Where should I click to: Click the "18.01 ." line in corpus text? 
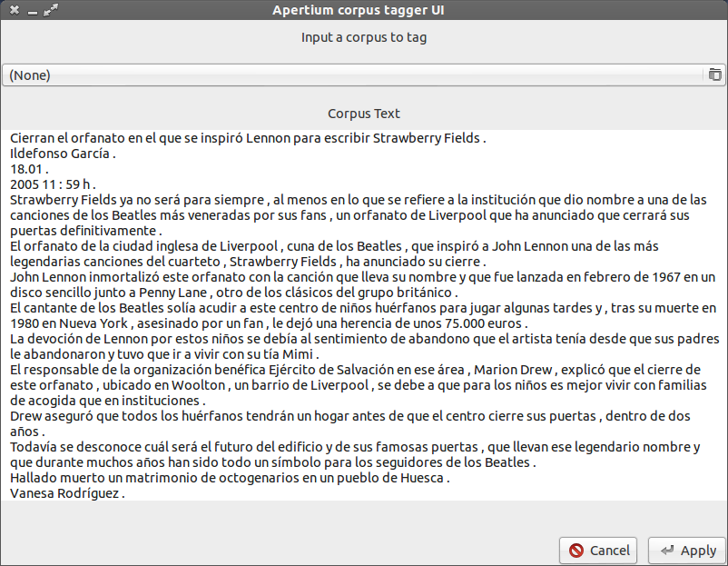tap(29, 168)
